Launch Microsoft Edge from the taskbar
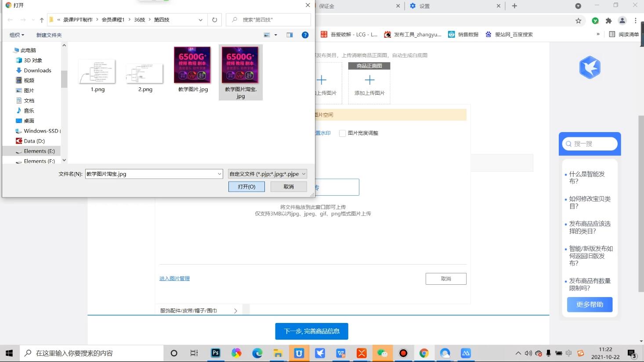Viewport: 644px width, 362px height. (257, 353)
